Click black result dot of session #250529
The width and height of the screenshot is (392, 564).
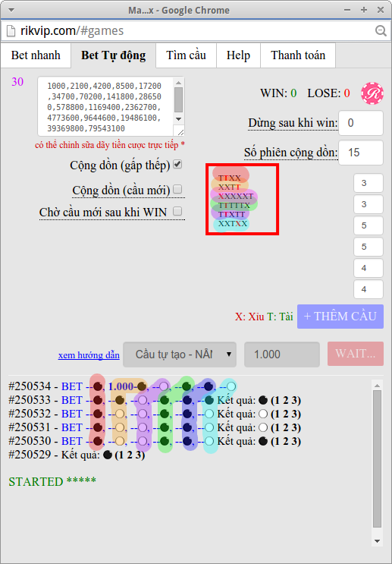[x=108, y=455]
